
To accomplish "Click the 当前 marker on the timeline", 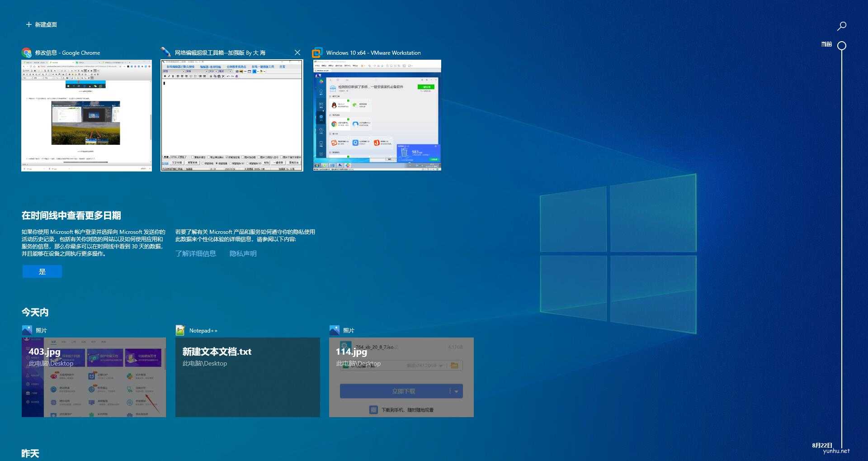I will (x=841, y=45).
